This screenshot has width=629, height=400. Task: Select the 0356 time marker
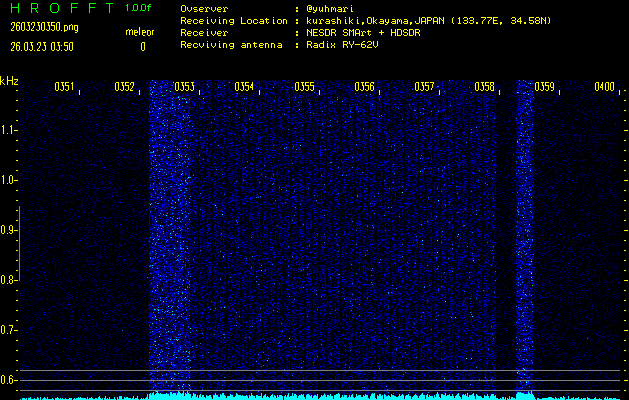(365, 87)
